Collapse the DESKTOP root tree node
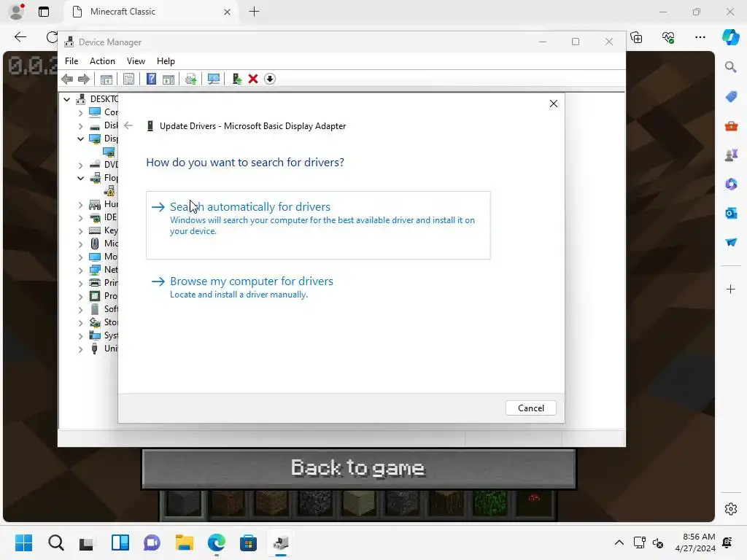This screenshot has width=747, height=560. 66,99
